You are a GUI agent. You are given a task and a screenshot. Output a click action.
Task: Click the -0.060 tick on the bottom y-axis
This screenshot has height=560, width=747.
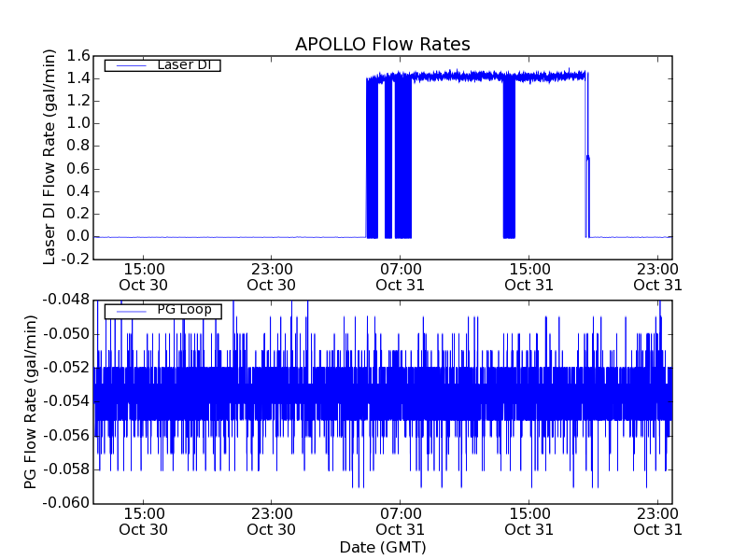click(x=67, y=503)
